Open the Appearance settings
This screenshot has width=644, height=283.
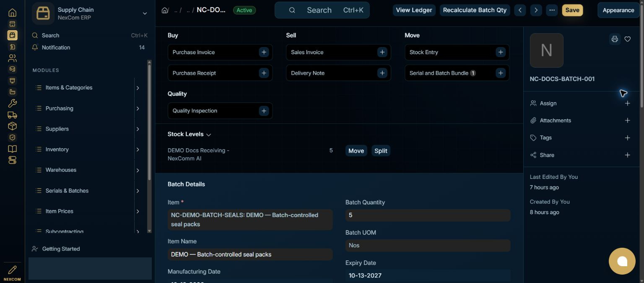[618, 10]
